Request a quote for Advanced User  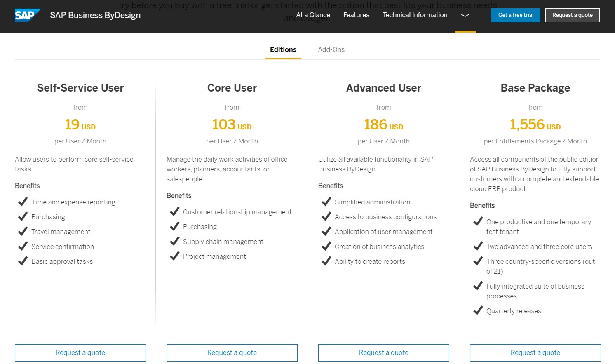(384, 353)
